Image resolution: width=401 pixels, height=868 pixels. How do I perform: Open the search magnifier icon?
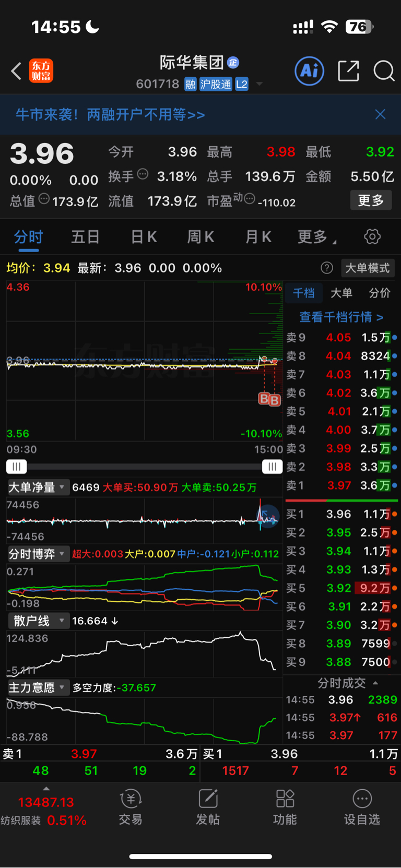click(384, 70)
